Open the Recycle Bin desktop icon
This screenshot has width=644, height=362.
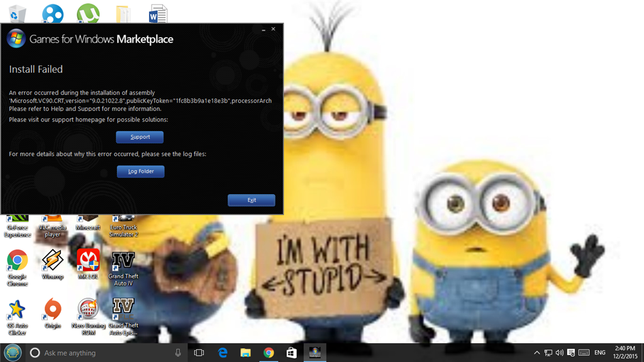(x=17, y=14)
